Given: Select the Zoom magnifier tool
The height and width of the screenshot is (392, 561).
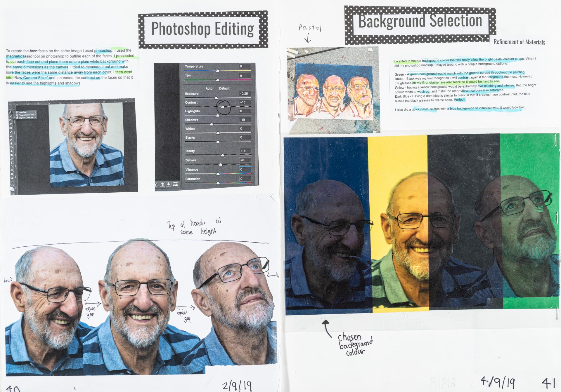Looking at the screenshot, I should coord(12,178).
